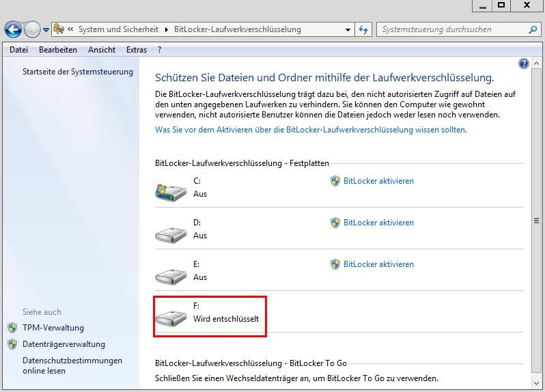The width and height of the screenshot is (545, 392).
Task: Click the shield icon beside C: BitLocker aktivieren
Action: point(335,181)
